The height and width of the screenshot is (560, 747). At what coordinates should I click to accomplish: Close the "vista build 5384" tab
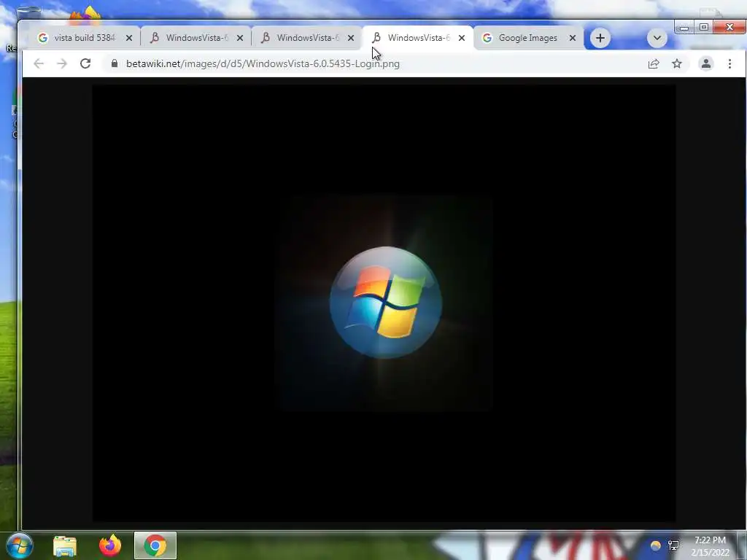pos(128,38)
